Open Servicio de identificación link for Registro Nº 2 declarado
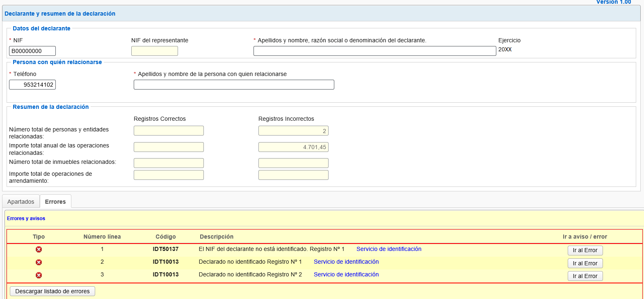Screen dimensions: 644x299 point(346,274)
